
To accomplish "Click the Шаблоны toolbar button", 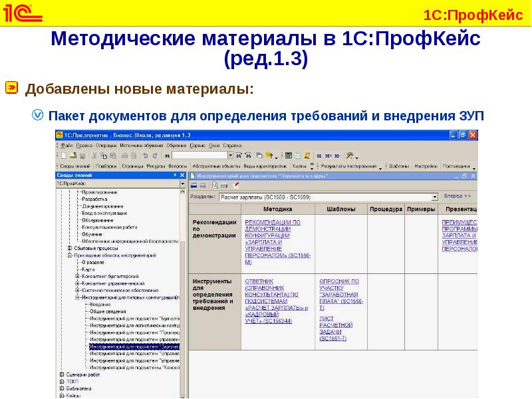I will [x=399, y=166].
